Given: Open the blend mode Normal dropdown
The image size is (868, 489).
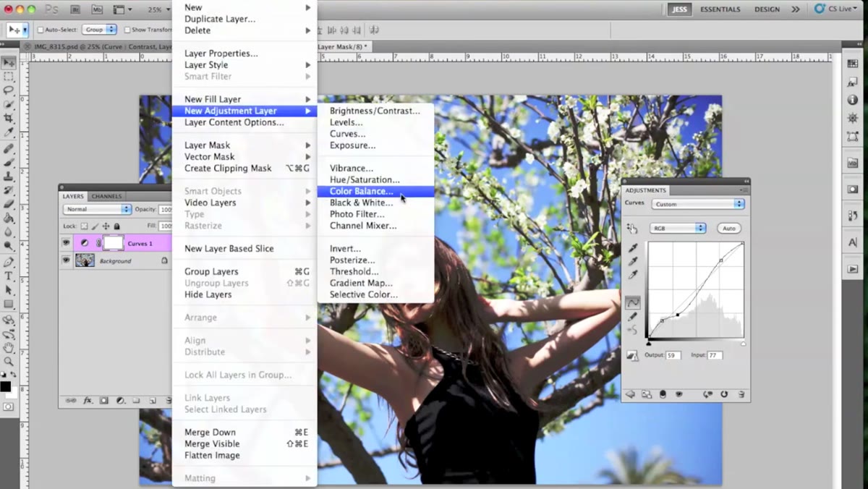Looking at the screenshot, I should 97,209.
